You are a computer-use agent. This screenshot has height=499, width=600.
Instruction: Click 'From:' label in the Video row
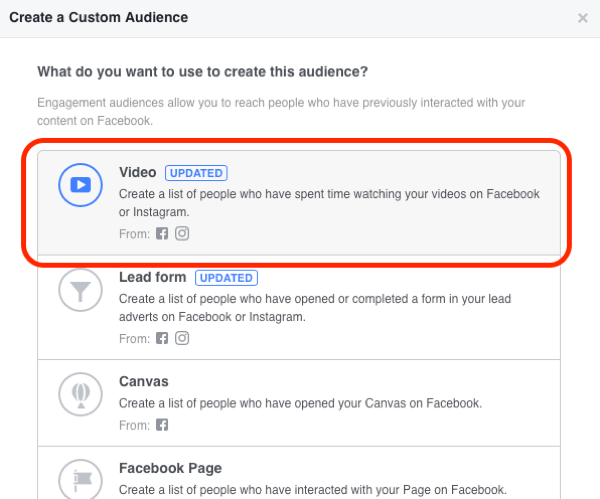(x=134, y=234)
